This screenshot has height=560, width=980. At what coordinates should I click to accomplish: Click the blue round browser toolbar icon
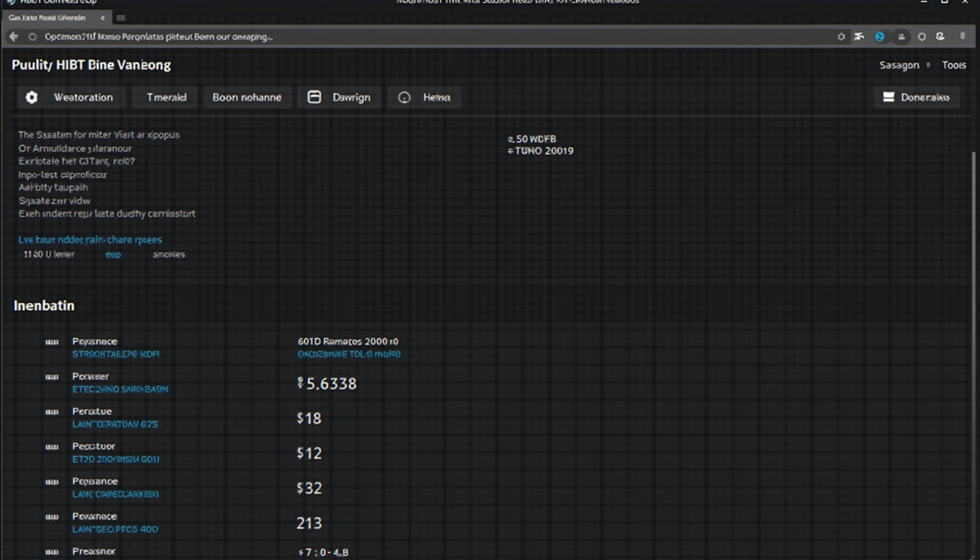[x=879, y=37]
